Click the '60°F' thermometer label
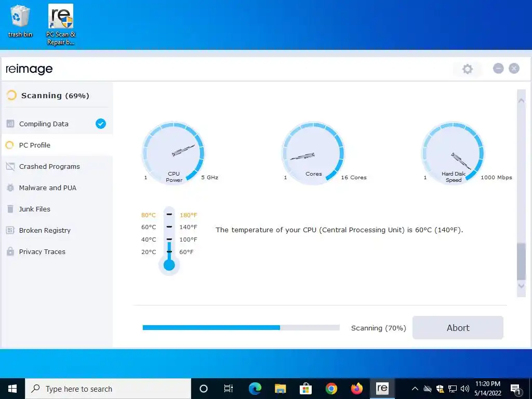This screenshot has width=532, height=399. 187,252
